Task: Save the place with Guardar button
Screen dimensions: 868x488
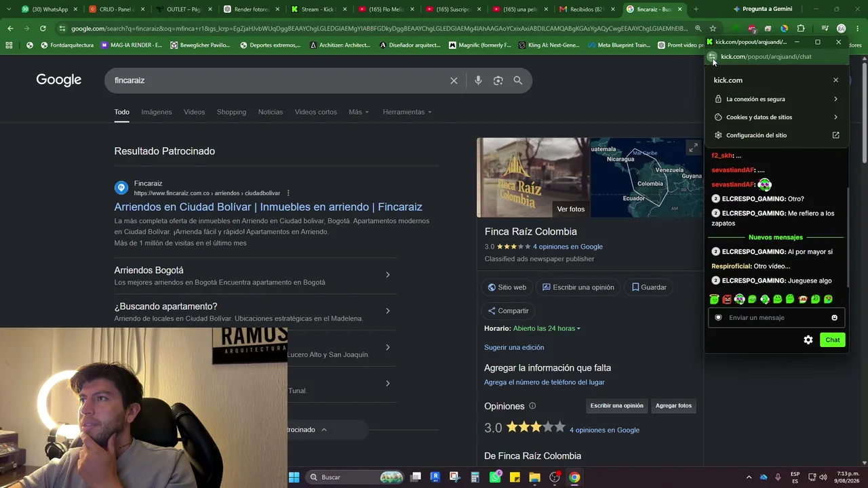Action: [x=649, y=287]
